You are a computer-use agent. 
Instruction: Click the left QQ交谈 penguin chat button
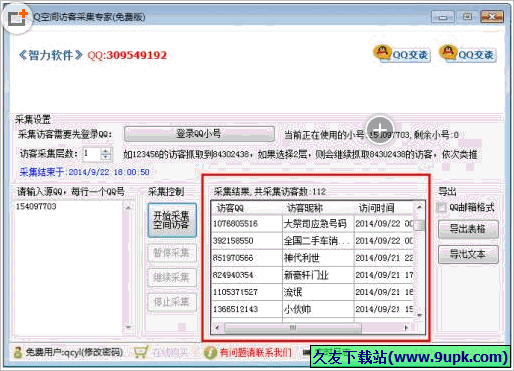402,54
